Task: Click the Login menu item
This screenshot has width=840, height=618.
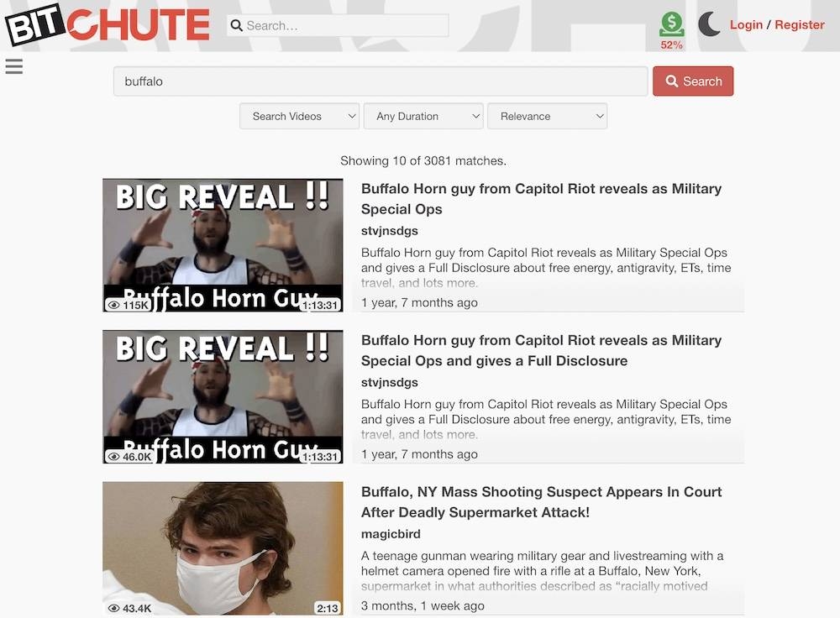Action: (x=746, y=24)
